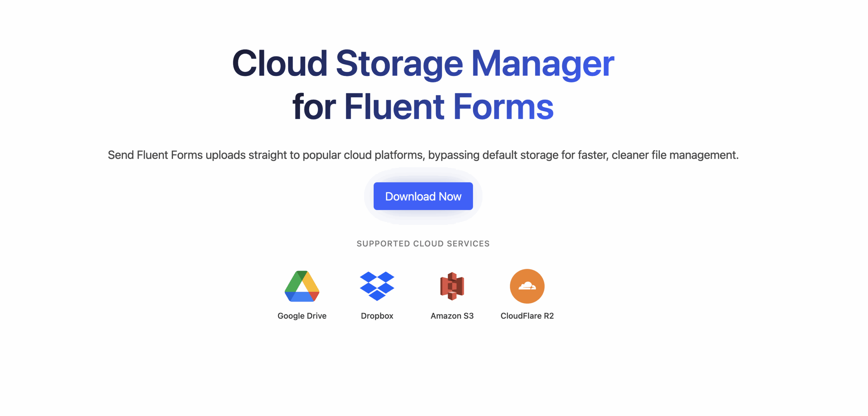This screenshot has width=868, height=416.
Task: Select the CloudFlare R2 text label
Action: pos(527,316)
